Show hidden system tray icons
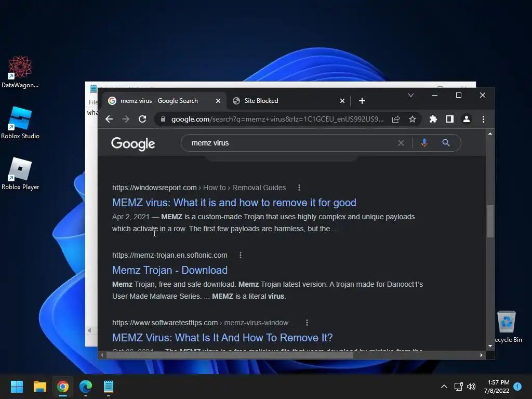 point(444,387)
